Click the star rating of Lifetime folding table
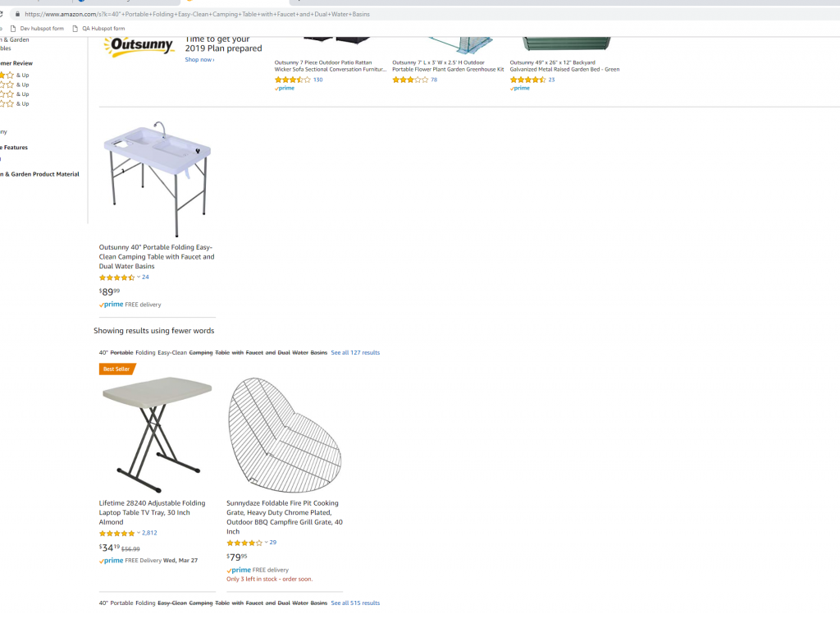The image size is (840, 619). [x=116, y=534]
